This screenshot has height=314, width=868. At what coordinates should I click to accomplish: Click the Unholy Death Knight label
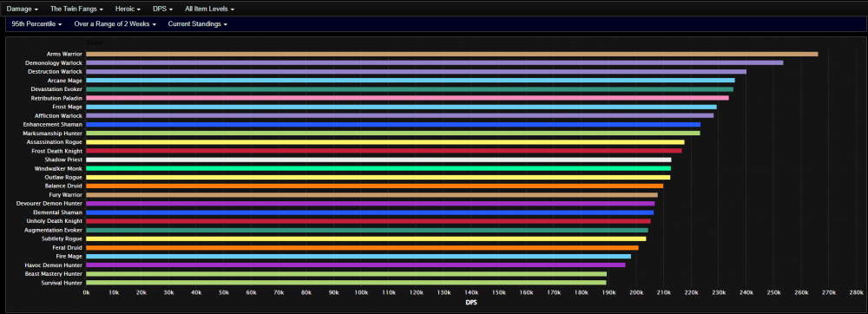(54, 221)
